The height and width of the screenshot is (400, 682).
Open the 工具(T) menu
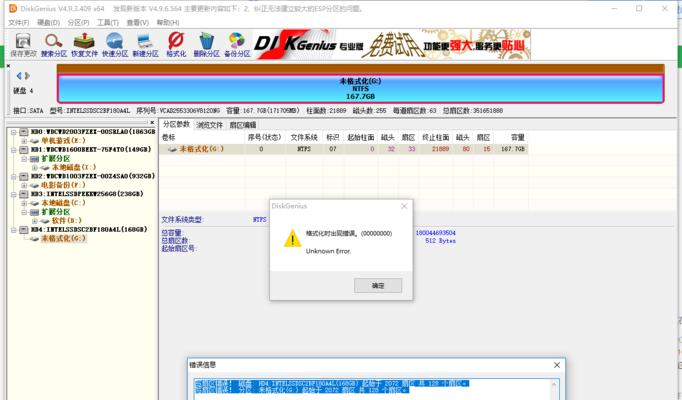click(x=107, y=22)
